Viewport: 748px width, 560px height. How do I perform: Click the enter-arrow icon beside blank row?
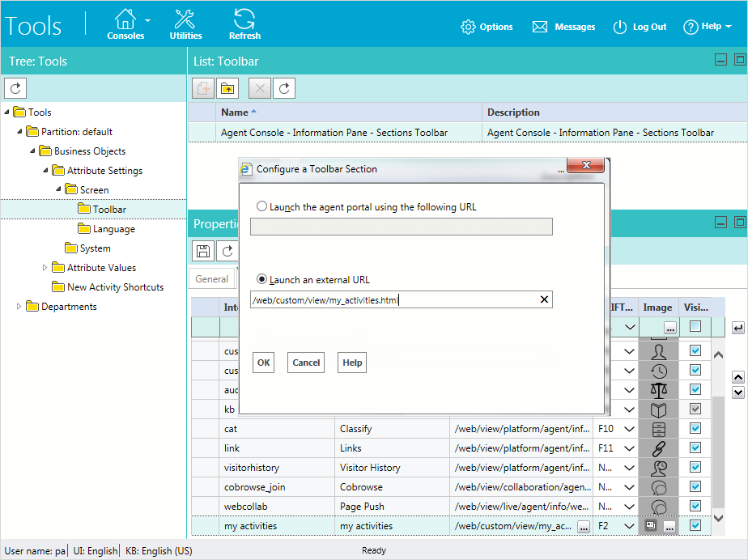click(738, 328)
